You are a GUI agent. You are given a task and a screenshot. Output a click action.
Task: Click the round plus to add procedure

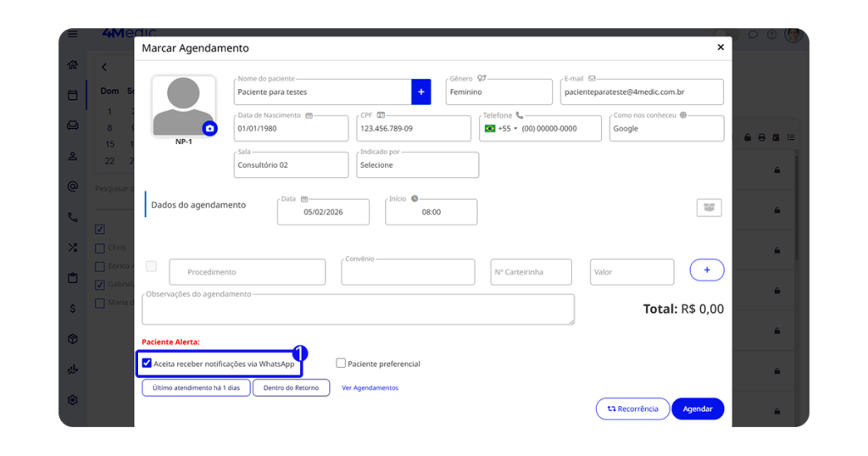coord(707,270)
